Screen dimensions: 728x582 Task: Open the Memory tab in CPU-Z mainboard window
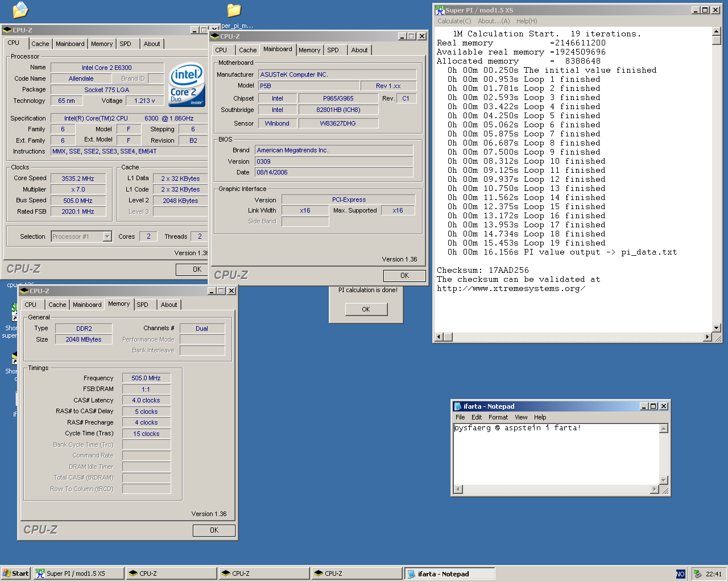[309, 50]
